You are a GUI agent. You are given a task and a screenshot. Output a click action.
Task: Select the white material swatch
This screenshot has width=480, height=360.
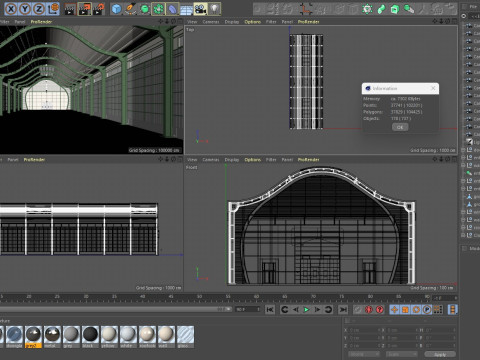point(128,337)
